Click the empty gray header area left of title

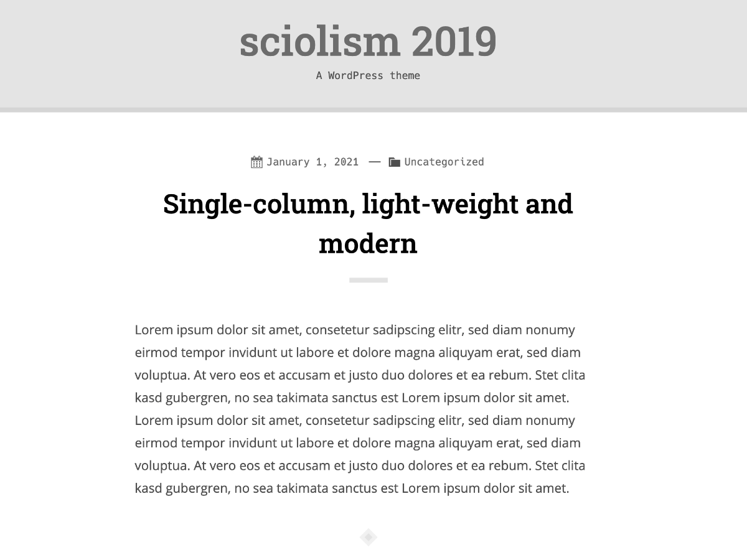(x=118, y=54)
